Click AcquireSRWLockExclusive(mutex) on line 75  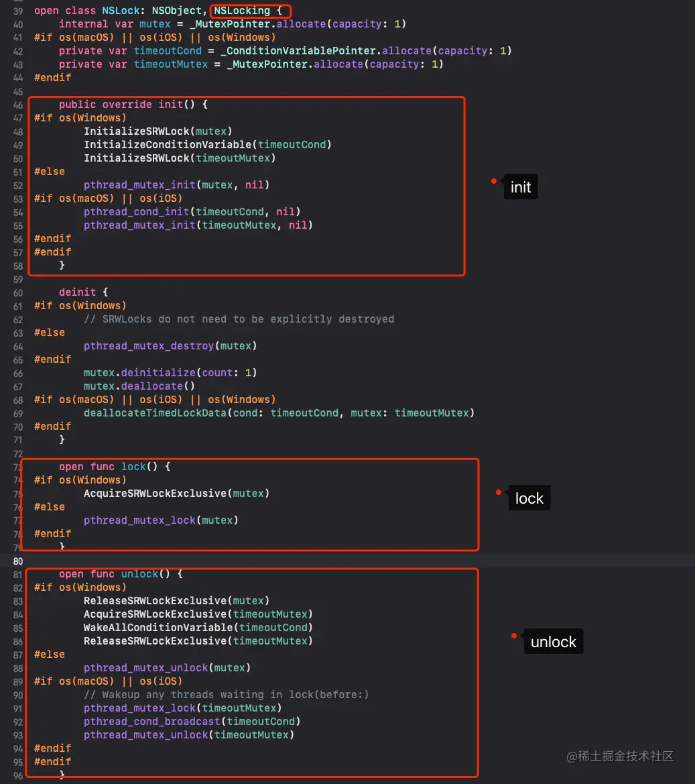(x=176, y=494)
